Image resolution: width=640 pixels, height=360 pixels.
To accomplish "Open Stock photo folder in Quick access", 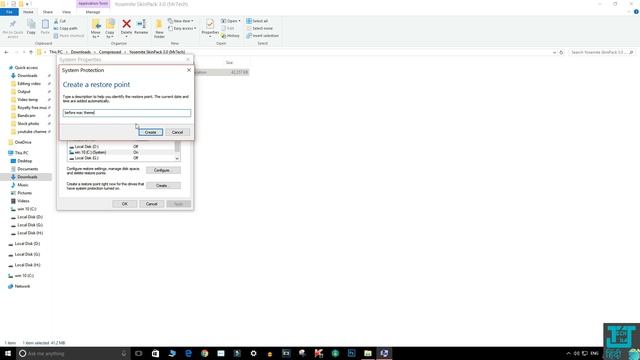I will tap(28, 123).
